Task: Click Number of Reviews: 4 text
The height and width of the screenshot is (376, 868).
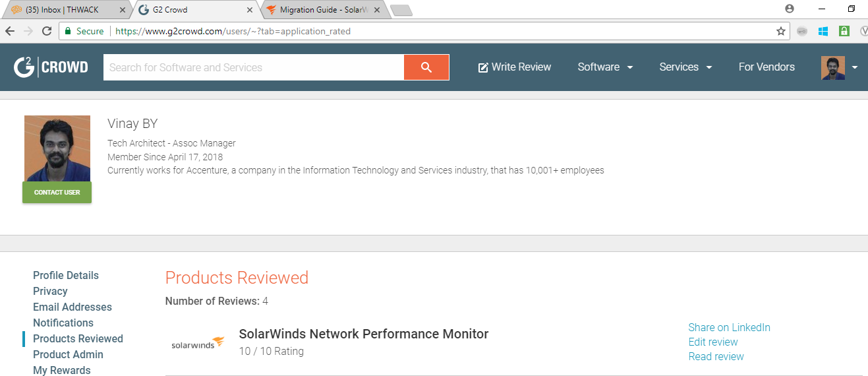Action: point(217,301)
